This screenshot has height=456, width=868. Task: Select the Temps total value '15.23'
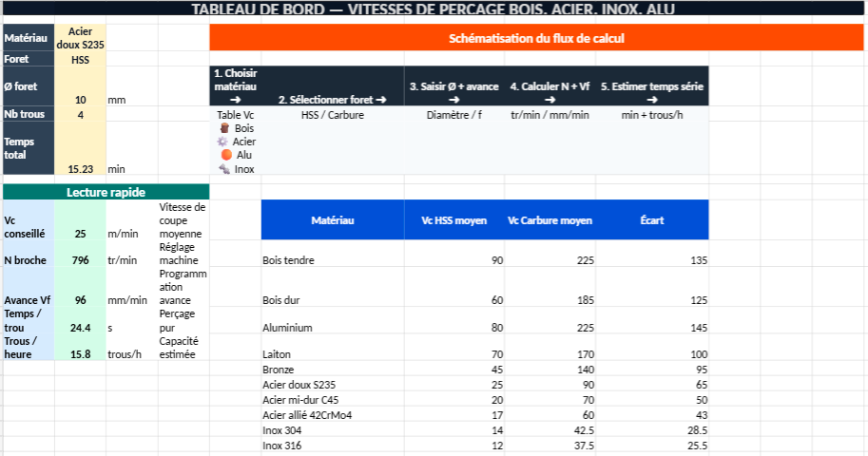[80, 148]
